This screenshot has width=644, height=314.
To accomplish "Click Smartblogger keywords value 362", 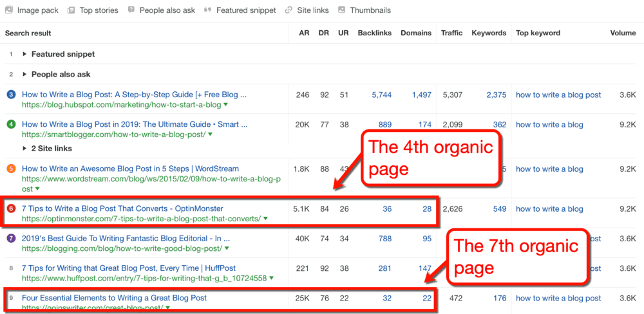I will (x=500, y=125).
